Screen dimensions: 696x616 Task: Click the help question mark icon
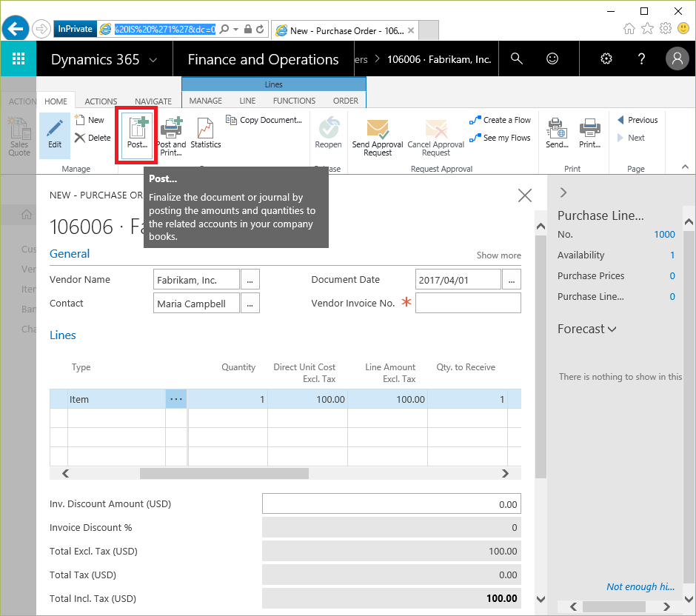click(641, 58)
